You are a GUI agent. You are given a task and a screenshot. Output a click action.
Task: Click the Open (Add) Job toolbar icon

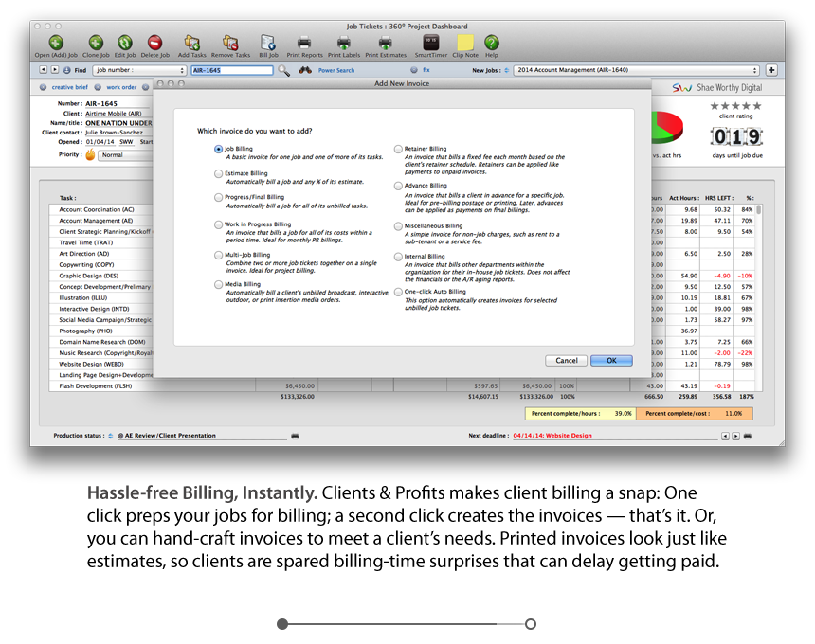(x=55, y=43)
